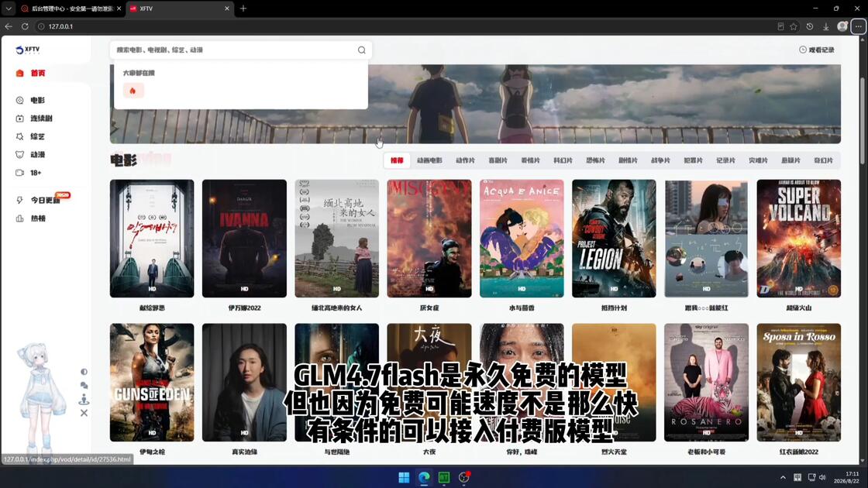868x488 pixels.
Task: Click the browser back arrow
Action: click(9, 26)
